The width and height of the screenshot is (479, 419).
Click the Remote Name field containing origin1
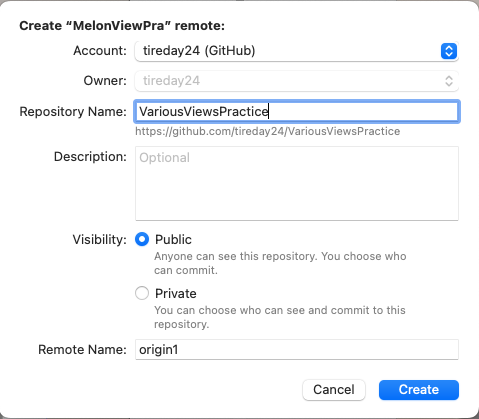(x=297, y=349)
